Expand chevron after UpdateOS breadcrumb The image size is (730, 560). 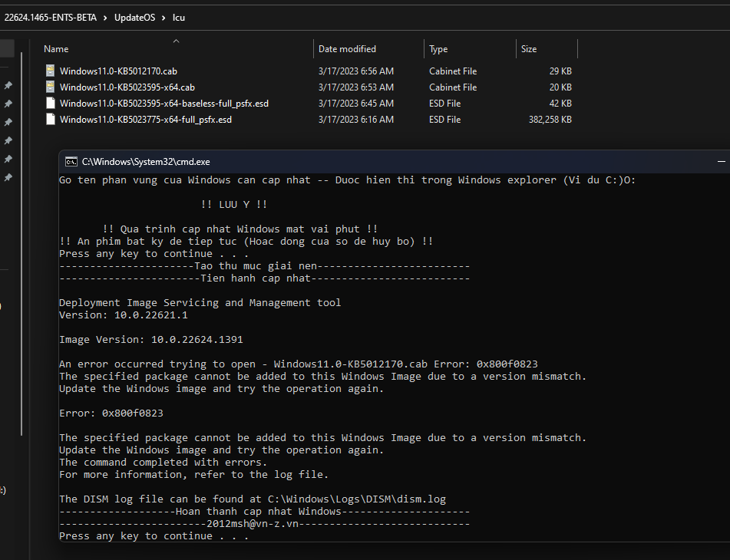[164, 18]
